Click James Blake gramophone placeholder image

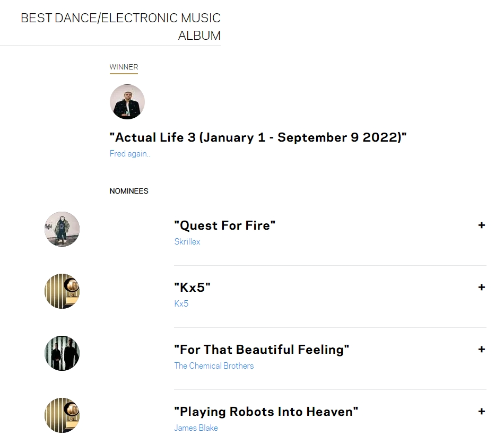[x=62, y=415]
